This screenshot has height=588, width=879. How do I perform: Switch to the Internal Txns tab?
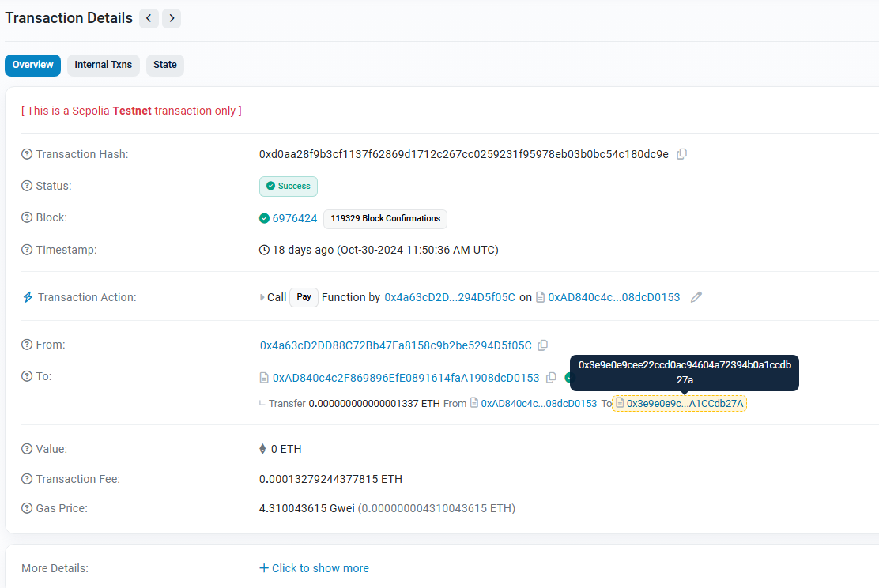pyautogui.click(x=103, y=65)
